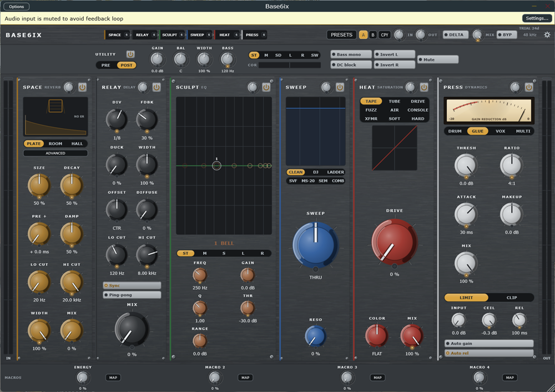Toggle the SWEEP filter power icon
Image resolution: width=555 pixels, height=392 pixels.
pos(340,87)
